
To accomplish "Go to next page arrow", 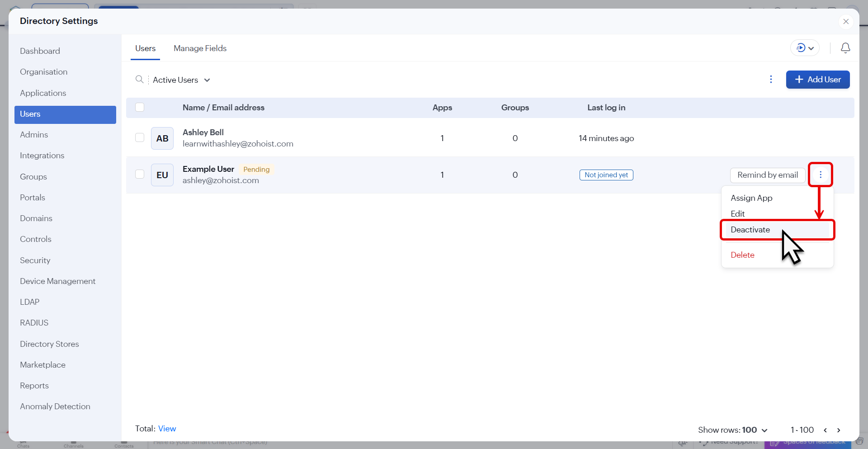I will tap(839, 430).
